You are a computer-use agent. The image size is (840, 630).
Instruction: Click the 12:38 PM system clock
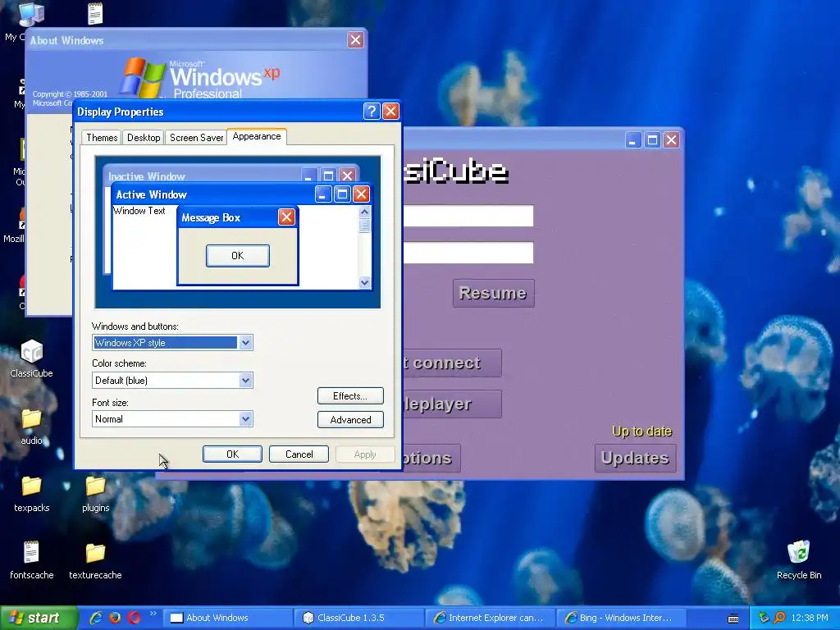(810, 618)
